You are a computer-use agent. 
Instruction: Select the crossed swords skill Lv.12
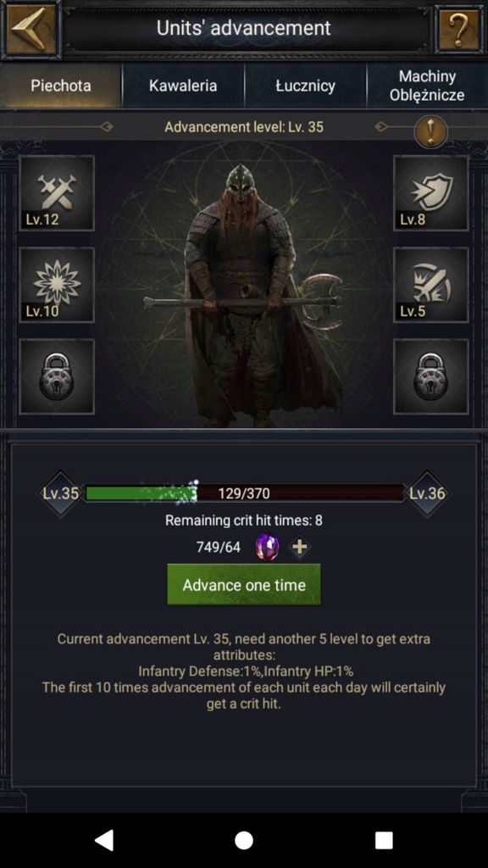[57, 192]
